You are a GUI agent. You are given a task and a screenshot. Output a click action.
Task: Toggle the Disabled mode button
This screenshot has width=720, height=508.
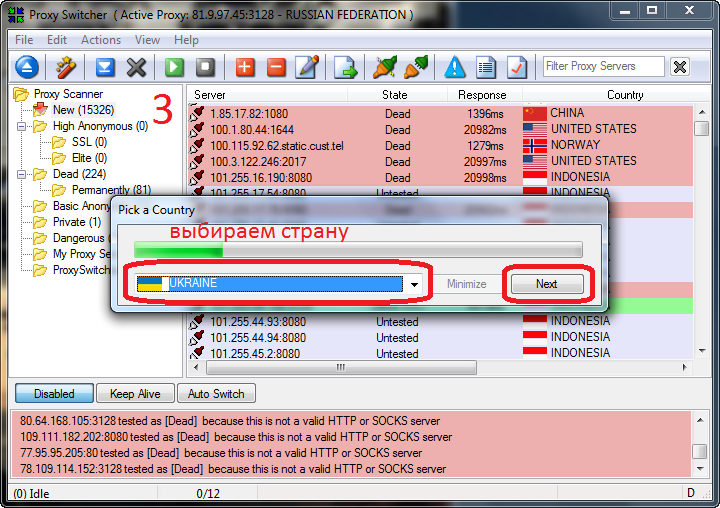tap(54, 394)
